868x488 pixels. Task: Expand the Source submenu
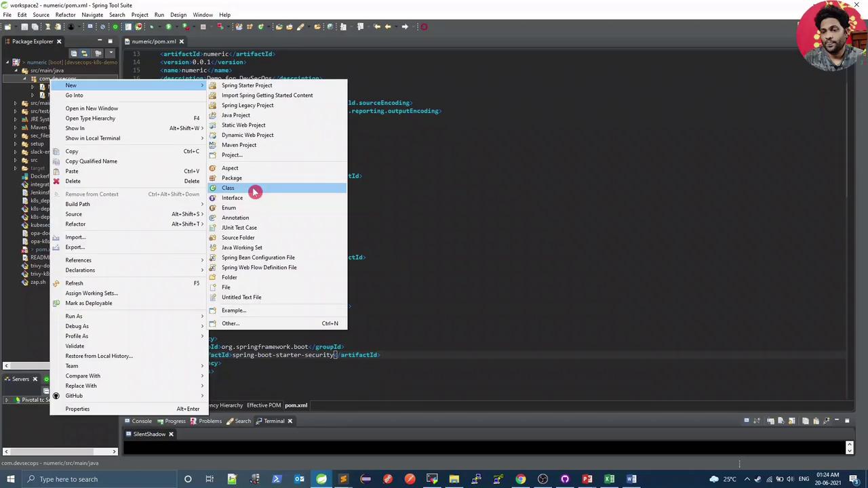(x=201, y=214)
